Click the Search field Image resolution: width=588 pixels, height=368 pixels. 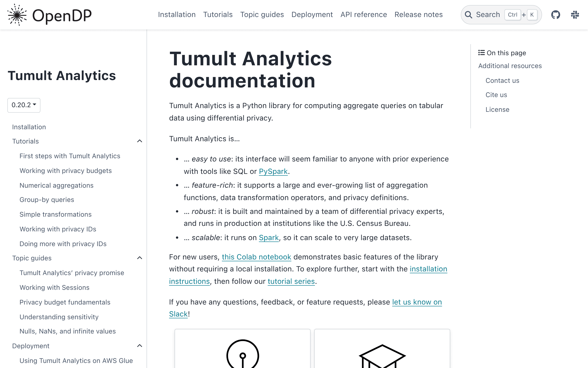[x=501, y=14]
